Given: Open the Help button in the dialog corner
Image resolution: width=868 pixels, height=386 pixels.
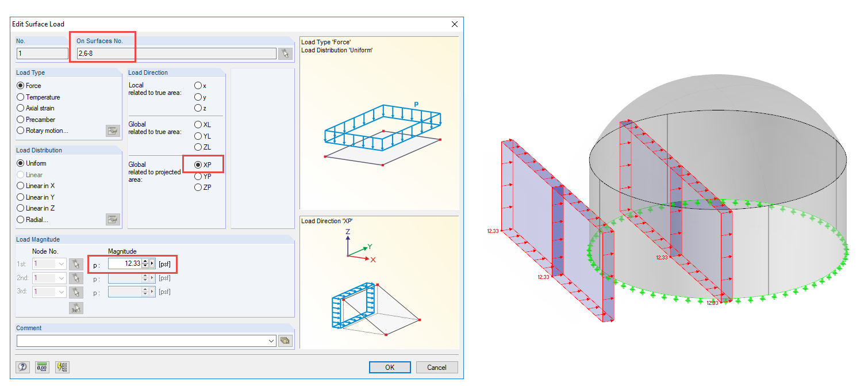Looking at the screenshot, I should (22, 366).
